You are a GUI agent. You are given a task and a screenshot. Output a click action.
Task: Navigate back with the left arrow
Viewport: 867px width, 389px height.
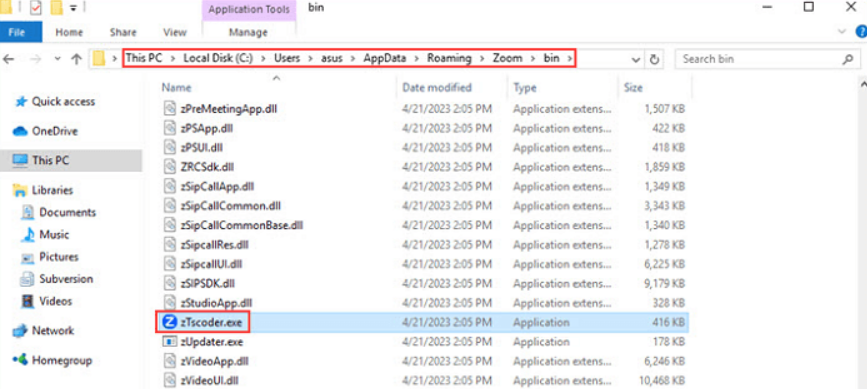point(9,59)
